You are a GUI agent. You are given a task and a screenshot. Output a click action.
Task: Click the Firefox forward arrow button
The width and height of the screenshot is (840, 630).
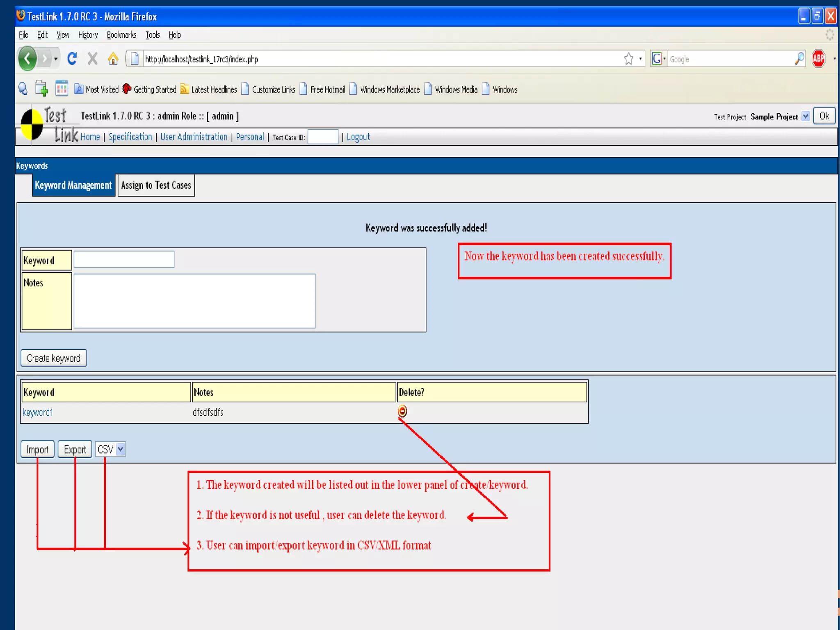(x=44, y=59)
